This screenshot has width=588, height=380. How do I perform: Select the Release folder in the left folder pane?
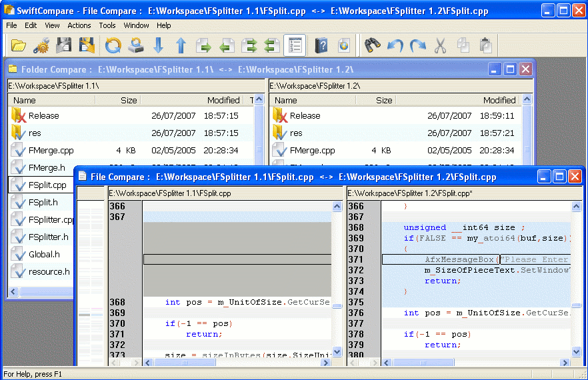click(131, 115)
